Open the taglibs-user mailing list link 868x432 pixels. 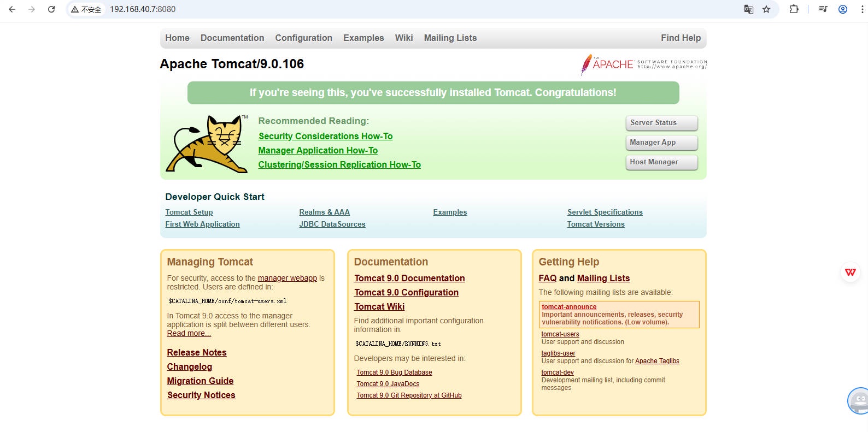[558, 353]
